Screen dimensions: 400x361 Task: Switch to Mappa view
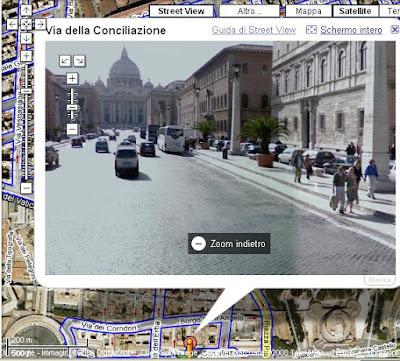tap(309, 11)
